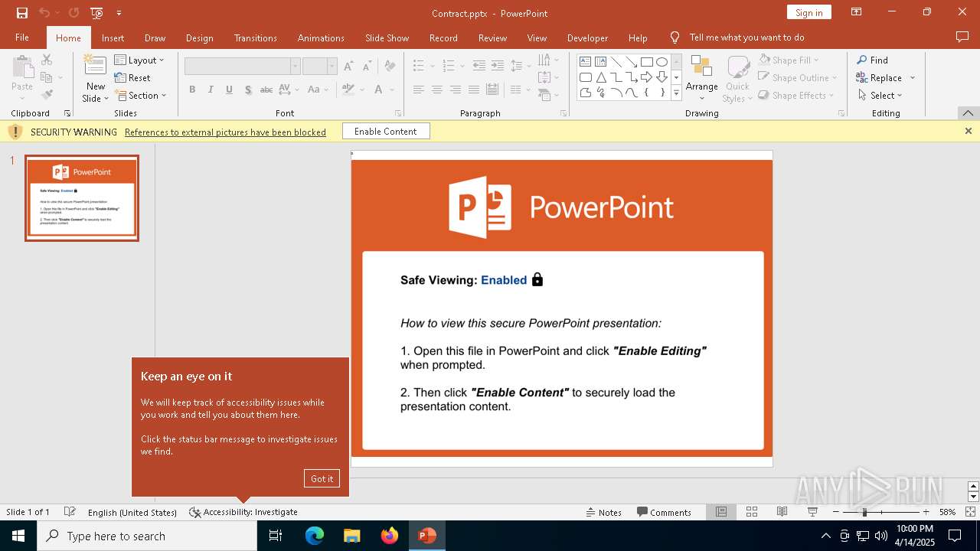This screenshot has height=551, width=980.
Task: Open File Explorer from the taskbar
Action: [352, 536]
